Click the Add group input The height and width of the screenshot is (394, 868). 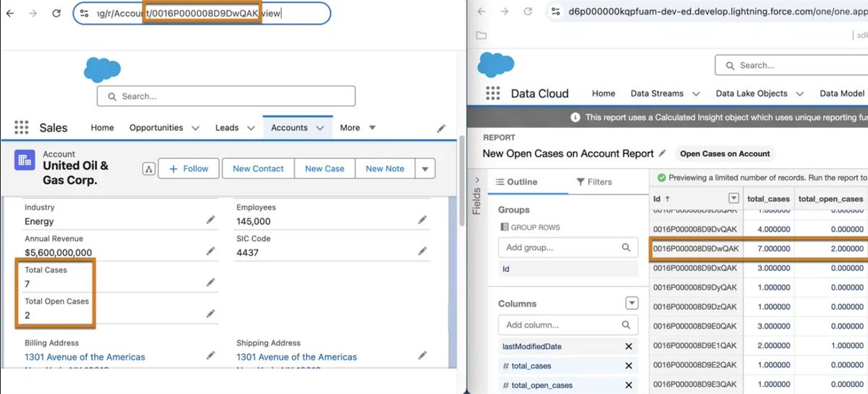569,247
